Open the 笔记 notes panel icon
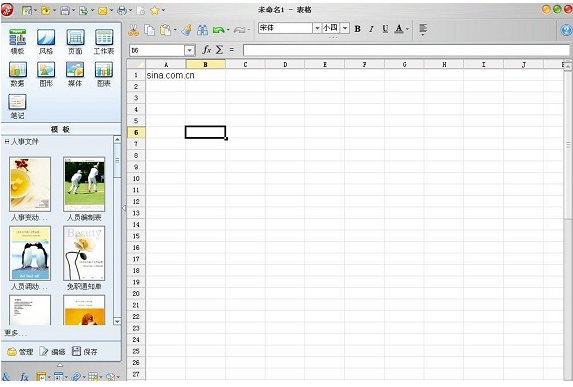573x387 pixels. point(17,106)
